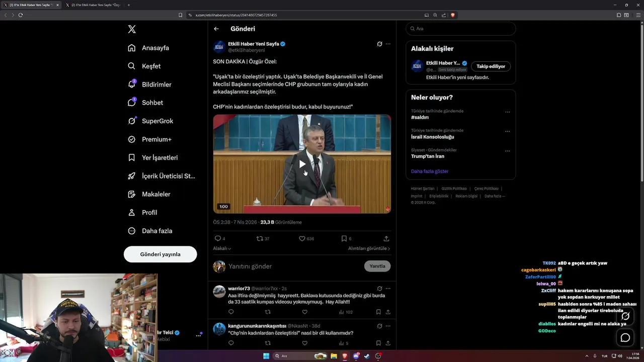Viewport: 644px width, 362px height.
Task: Open Gizlilik Politikası footer link
Action: pos(454,189)
